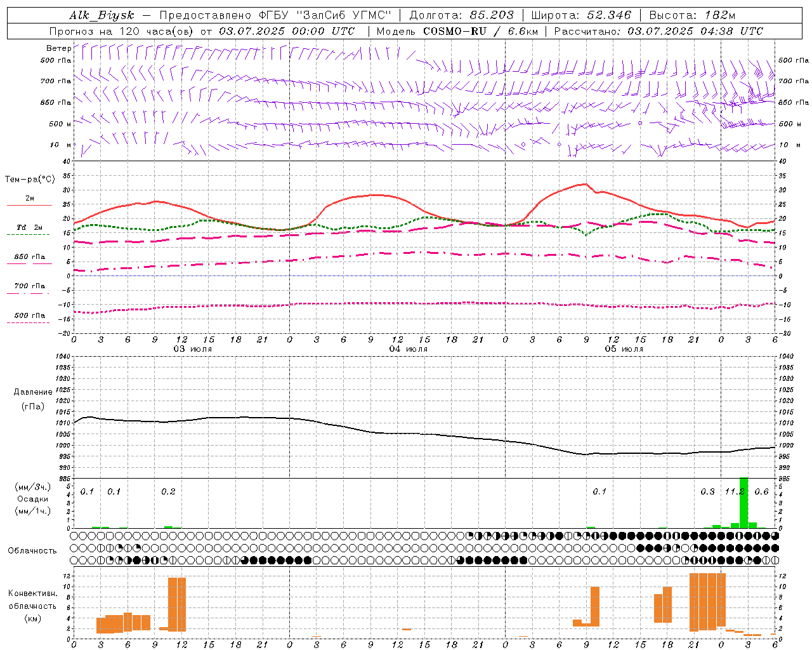Image resolution: width=812 pixels, height=650 pixels.
Task: Select the provider text ФГБУ "ЗапСиб УГМС"
Action: coord(325,15)
